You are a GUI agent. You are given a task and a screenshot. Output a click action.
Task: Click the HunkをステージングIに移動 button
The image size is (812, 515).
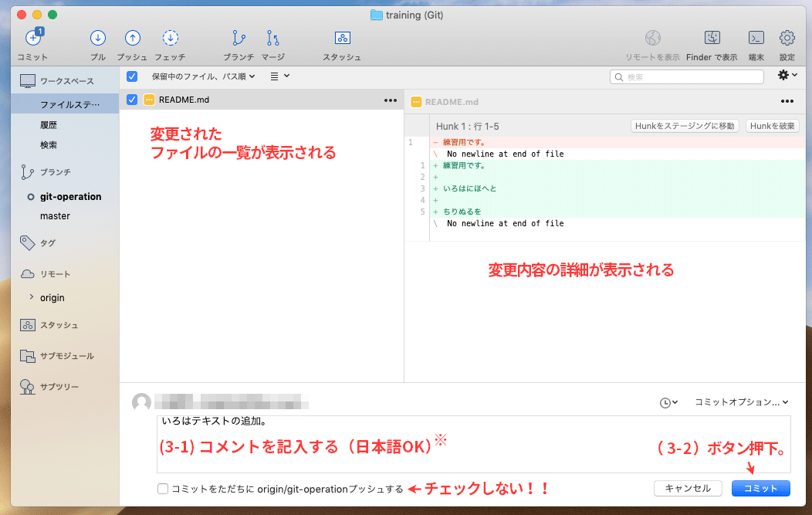pos(685,126)
